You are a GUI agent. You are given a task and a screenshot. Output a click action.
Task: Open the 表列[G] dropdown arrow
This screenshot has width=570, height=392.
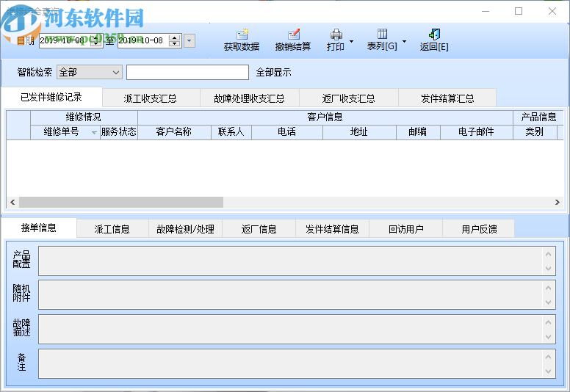404,41
